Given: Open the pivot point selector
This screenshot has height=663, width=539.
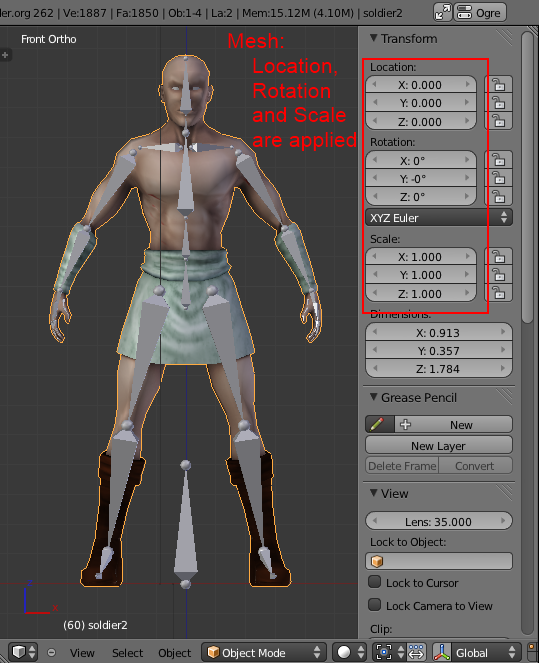Looking at the screenshot, I should [389, 652].
